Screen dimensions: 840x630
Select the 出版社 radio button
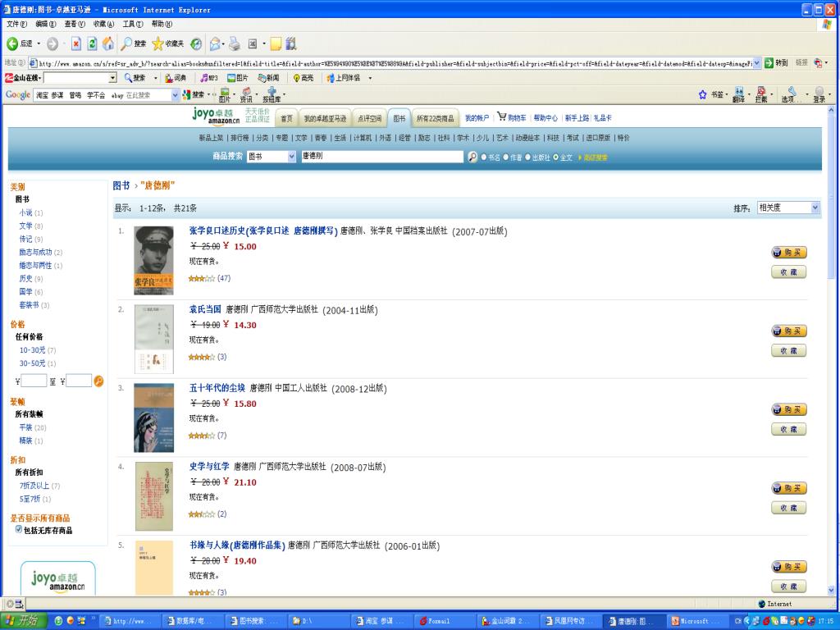pos(527,157)
